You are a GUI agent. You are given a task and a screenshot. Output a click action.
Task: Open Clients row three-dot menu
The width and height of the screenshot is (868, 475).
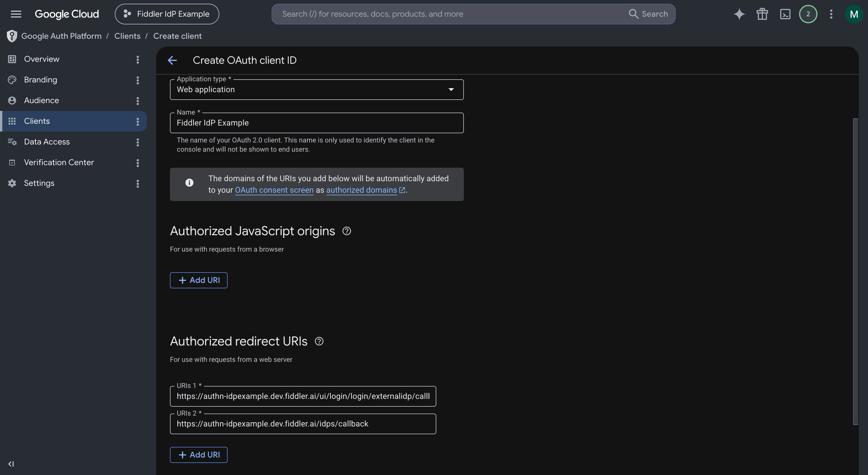(137, 122)
